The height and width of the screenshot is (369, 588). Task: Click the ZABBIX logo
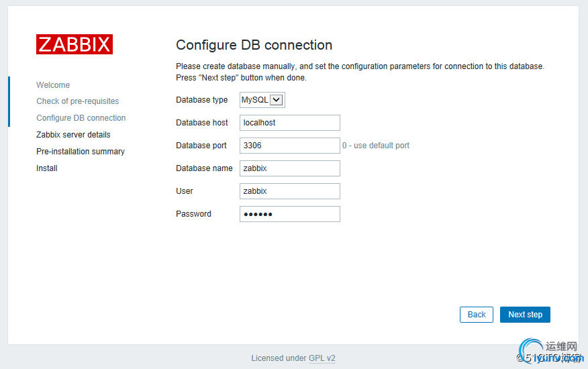point(75,44)
